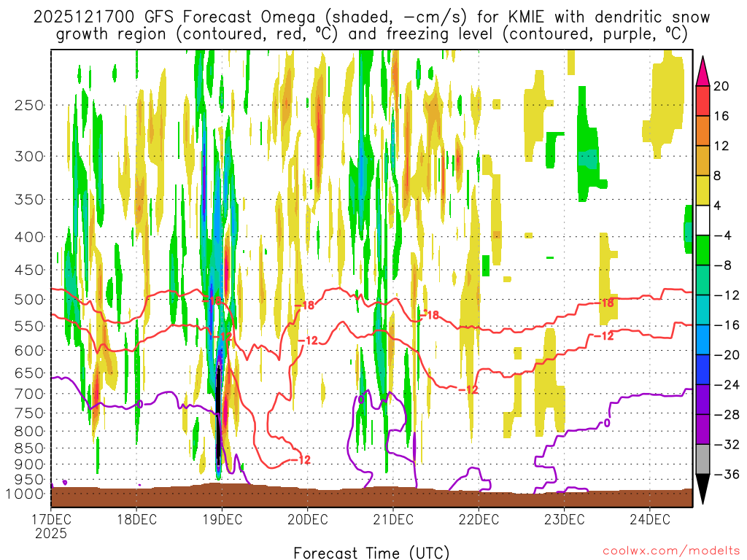Viewport: 747px width, 560px height.
Task: Click the gray -32 to -36 colorbar segment
Action: 703,459
